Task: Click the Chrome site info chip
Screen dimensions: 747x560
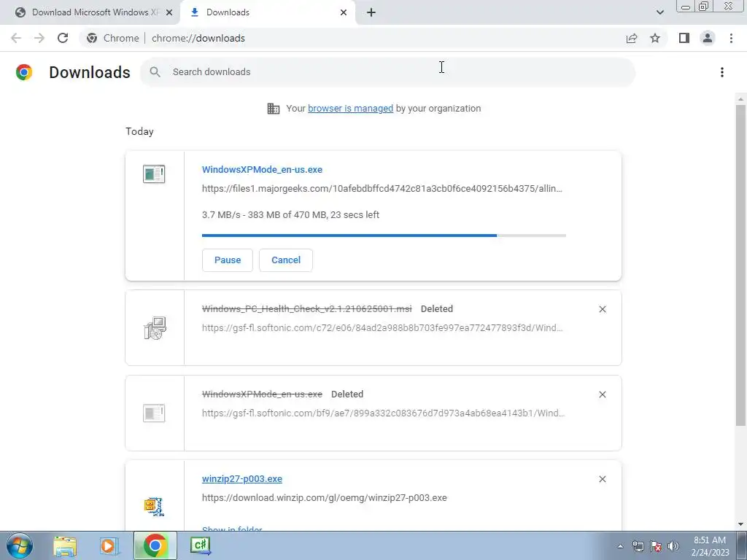Action: click(113, 38)
